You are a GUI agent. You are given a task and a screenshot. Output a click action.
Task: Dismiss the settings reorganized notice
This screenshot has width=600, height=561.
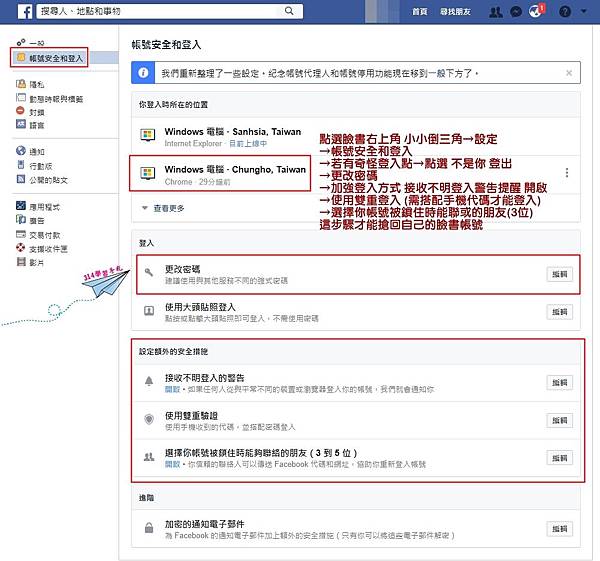[x=569, y=73]
